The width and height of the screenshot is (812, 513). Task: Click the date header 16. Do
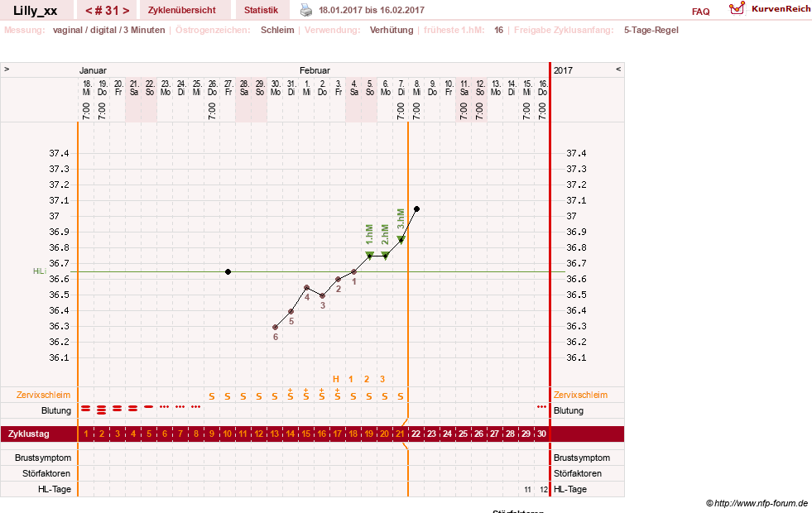pos(542,88)
